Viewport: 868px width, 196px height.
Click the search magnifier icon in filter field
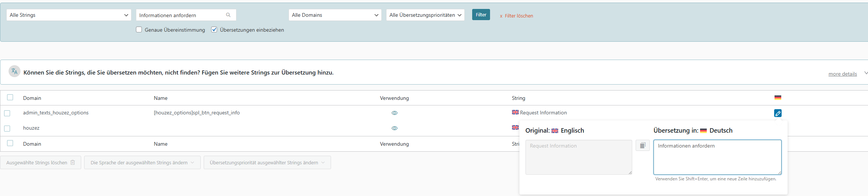(228, 15)
